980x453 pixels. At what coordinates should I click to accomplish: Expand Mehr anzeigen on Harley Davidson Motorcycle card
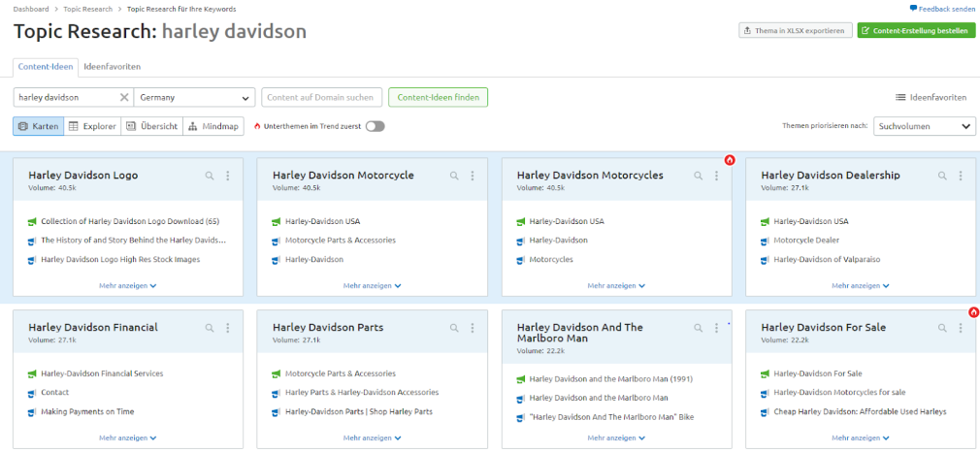372,285
